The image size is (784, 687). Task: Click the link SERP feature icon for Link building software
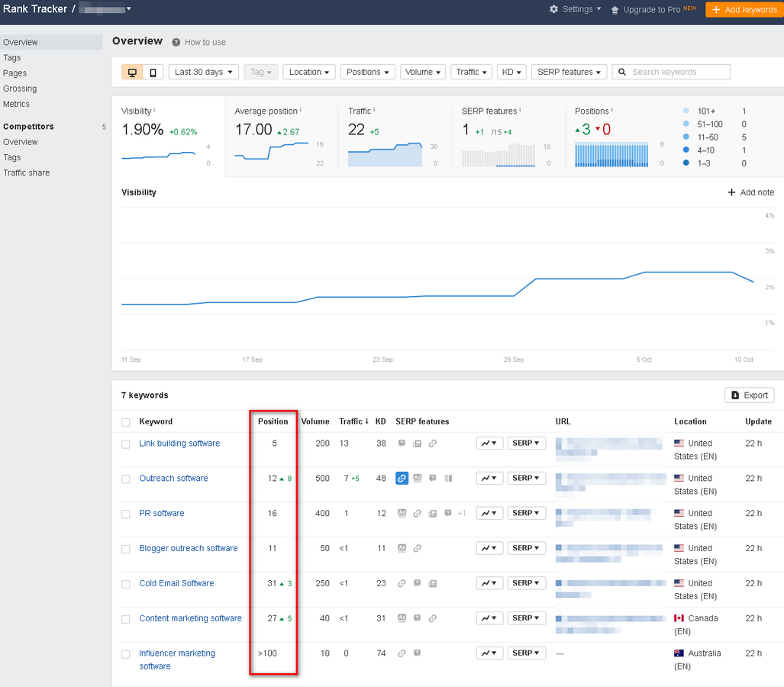pos(433,443)
